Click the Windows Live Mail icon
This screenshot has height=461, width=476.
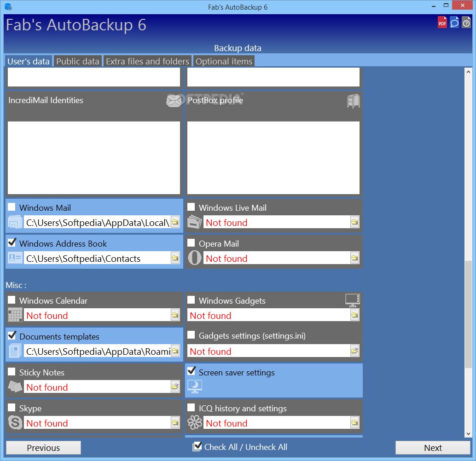coord(195,222)
